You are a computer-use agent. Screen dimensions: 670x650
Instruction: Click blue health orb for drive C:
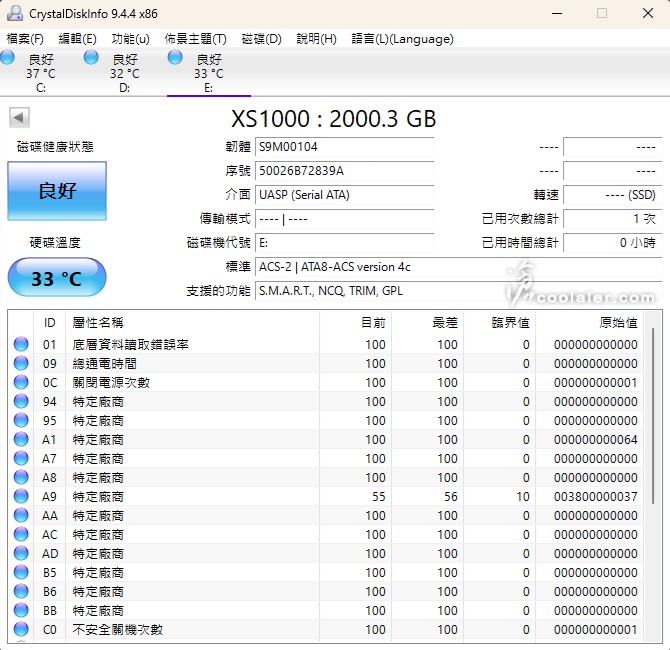coord(7,57)
